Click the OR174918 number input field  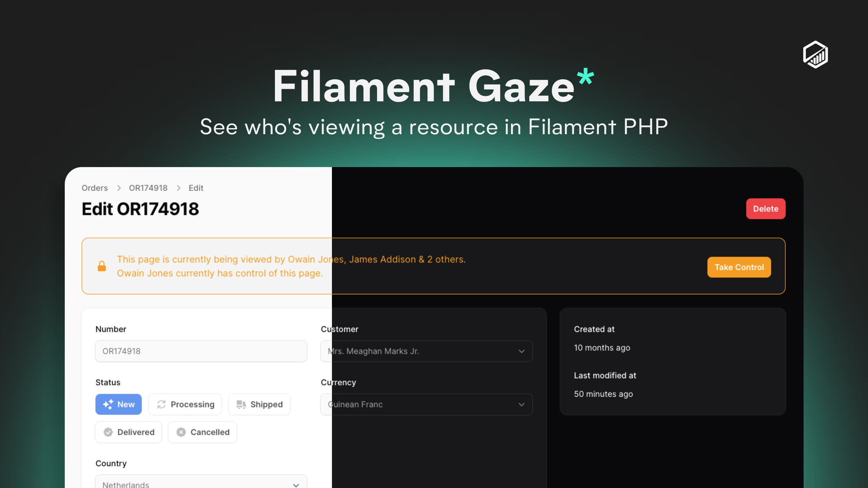coord(201,350)
